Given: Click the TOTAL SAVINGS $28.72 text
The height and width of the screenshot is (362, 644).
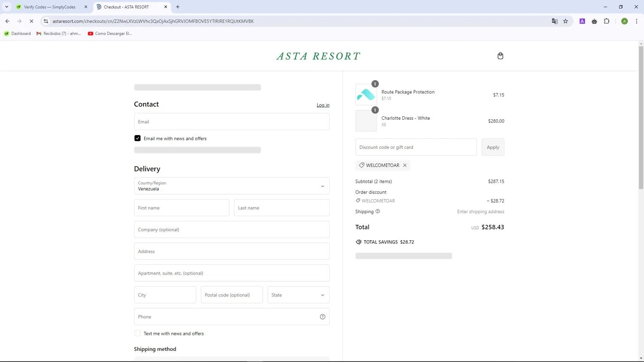Looking at the screenshot, I should [389, 242].
